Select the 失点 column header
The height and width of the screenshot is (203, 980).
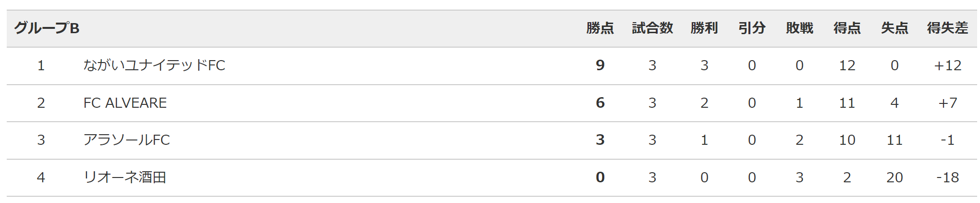pos(894,28)
